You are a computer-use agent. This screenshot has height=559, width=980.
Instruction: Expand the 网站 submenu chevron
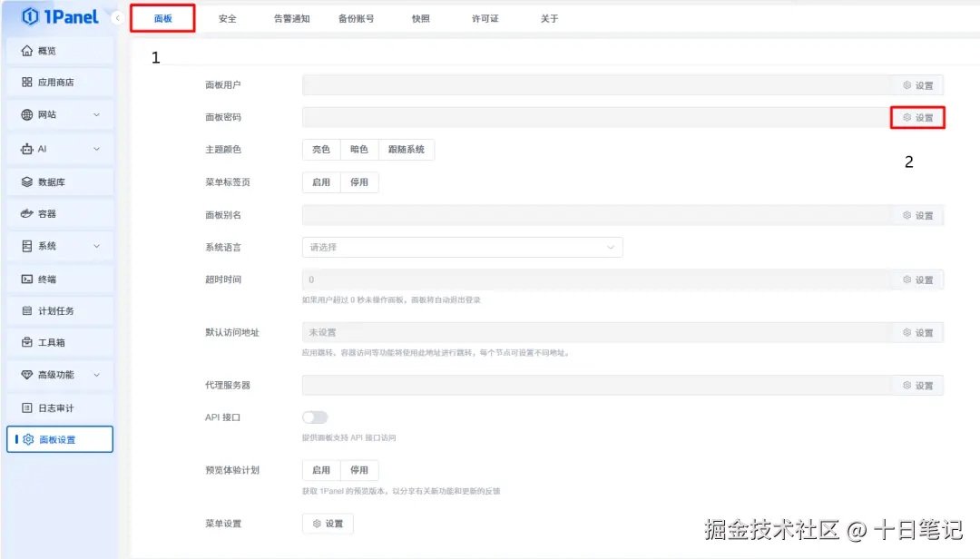point(96,114)
